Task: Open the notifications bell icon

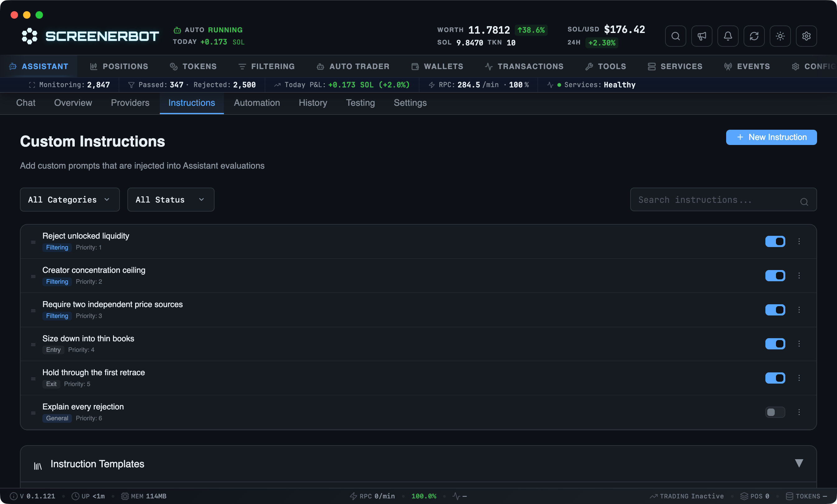Action: 728,36
